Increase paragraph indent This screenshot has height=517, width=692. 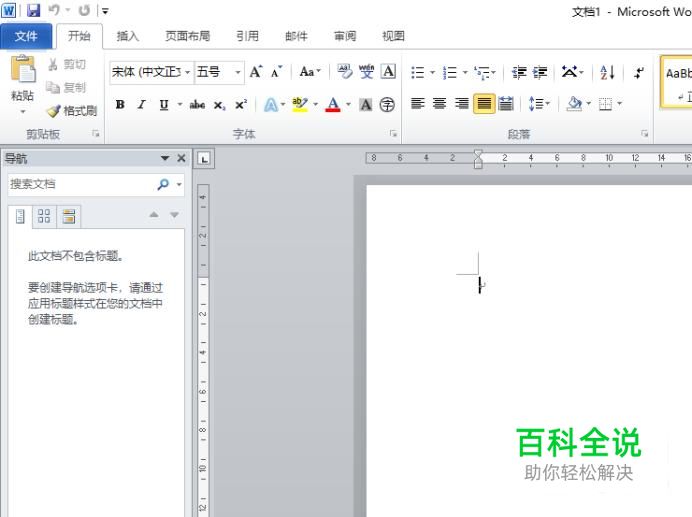pyautogui.click(x=540, y=72)
